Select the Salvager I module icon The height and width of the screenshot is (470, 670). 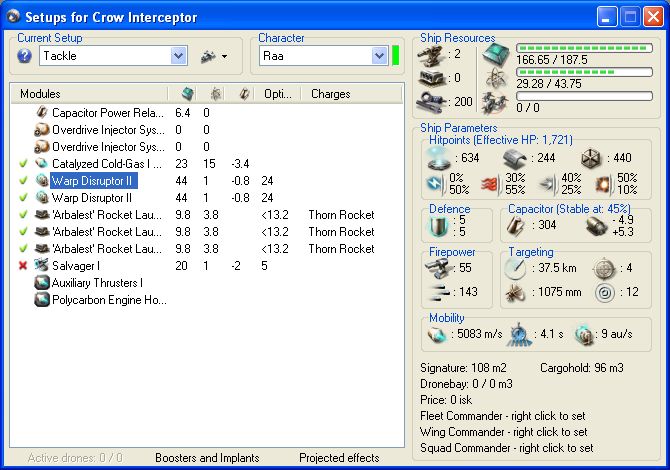[42, 265]
